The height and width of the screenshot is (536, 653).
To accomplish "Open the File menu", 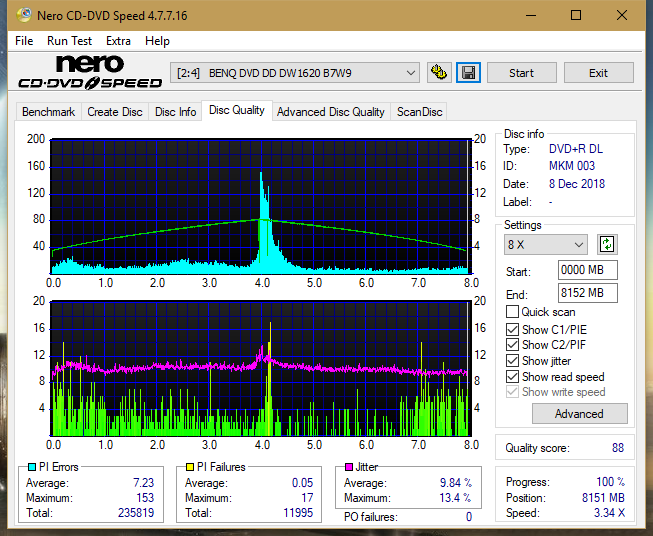I will click(24, 41).
